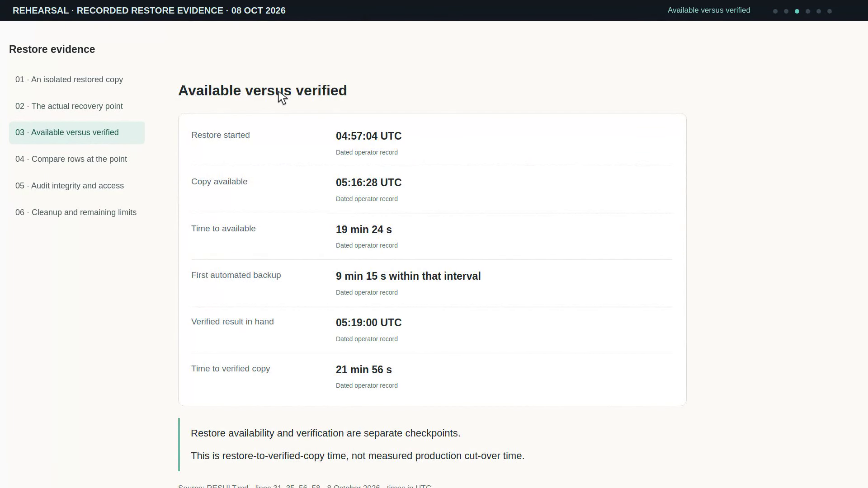Click the Available versus verified header label
Image resolution: width=868 pixels, height=488 pixels.
click(x=709, y=10)
